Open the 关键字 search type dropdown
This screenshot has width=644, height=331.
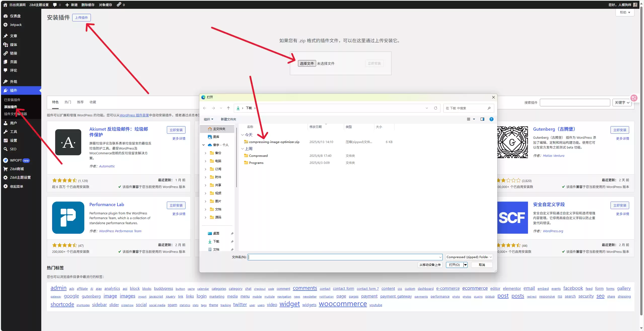pos(622,103)
